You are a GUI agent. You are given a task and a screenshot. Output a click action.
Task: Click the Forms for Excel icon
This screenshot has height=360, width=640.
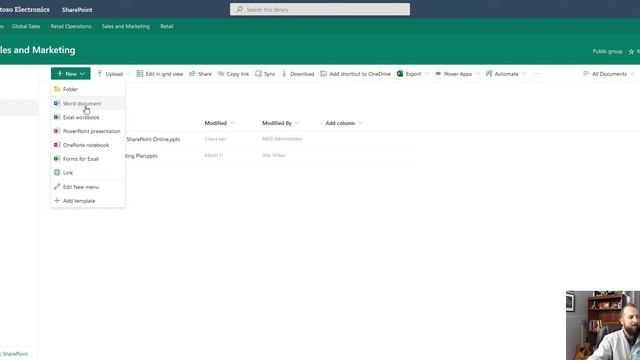point(57,159)
